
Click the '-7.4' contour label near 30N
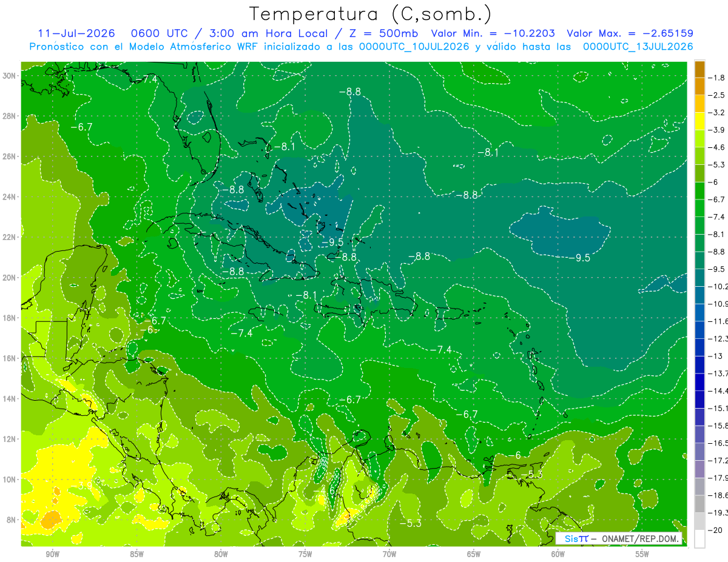pos(146,79)
